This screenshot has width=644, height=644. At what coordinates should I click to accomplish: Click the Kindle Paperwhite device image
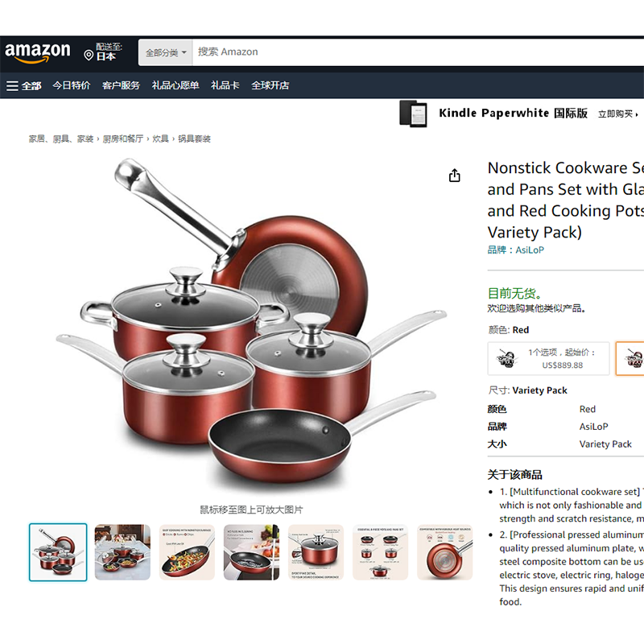coord(414,114)
